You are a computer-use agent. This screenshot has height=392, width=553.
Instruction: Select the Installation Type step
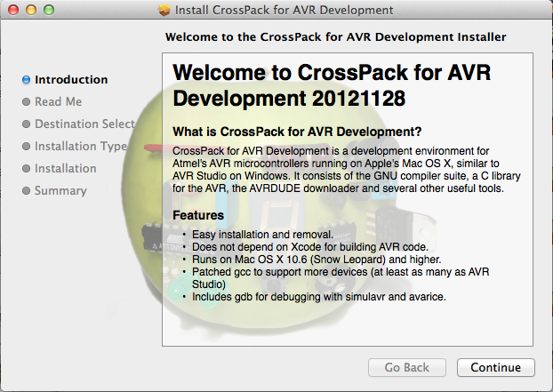coord(81,147)
